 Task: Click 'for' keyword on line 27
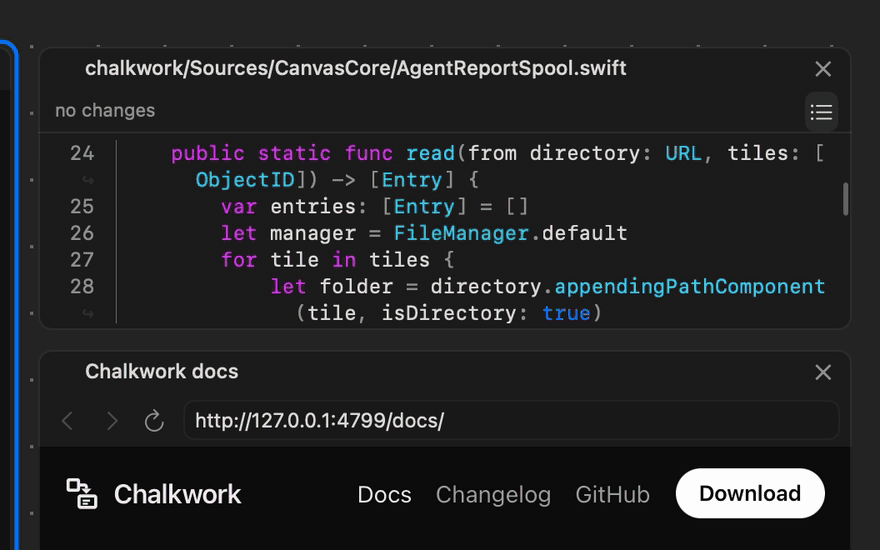(239, 260)
